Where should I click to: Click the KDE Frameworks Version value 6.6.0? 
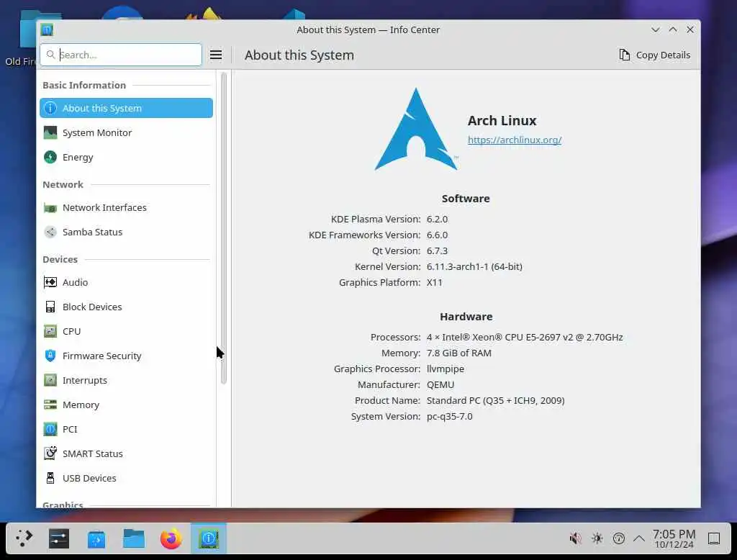[x=437, y=235]
